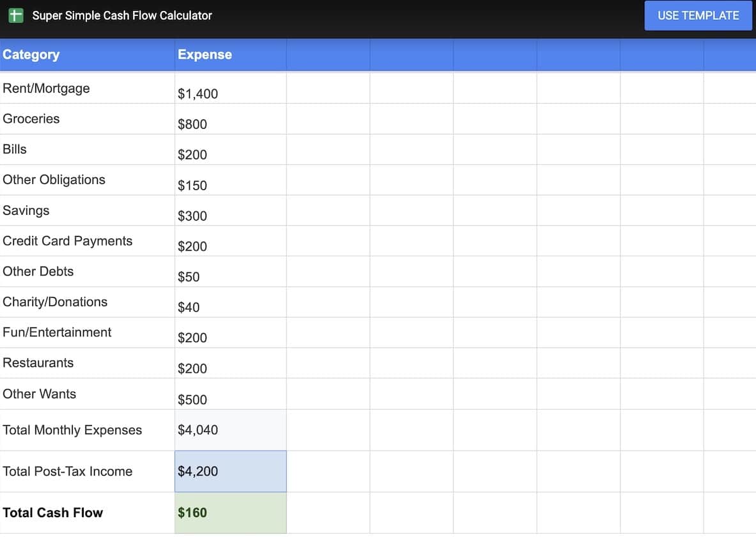Image resolution: width=756 pixels, height=537 pixels.
Task: Select the Fun/Entertainment label cell
Action: pyautogui.click(x=88, y=332)
